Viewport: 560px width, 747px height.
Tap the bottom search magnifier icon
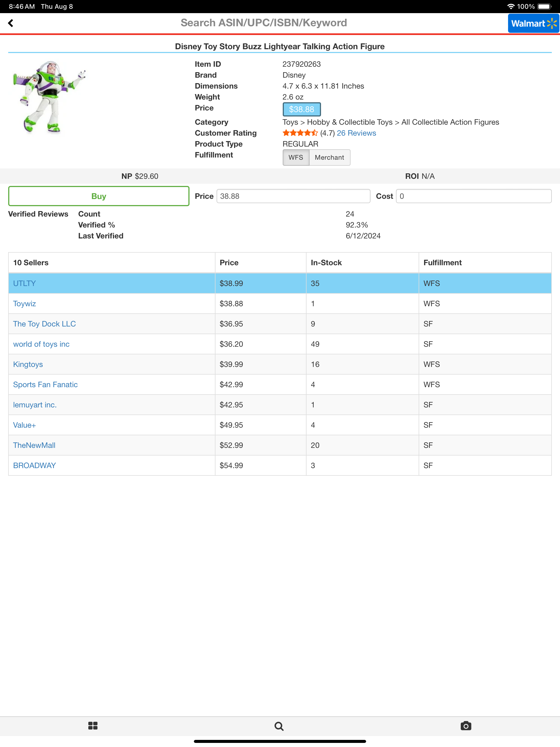pos(279,726)
